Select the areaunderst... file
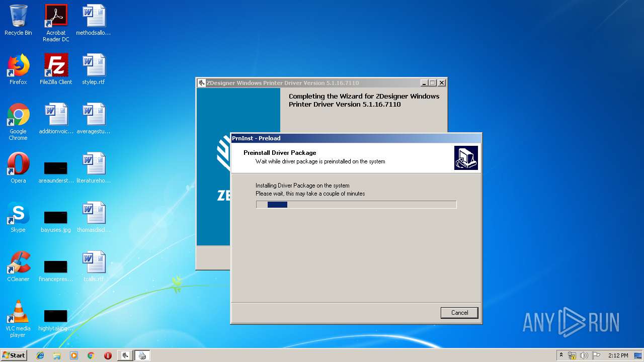Image resolution: width=644 pixels, height=362 pixels. 56,171
